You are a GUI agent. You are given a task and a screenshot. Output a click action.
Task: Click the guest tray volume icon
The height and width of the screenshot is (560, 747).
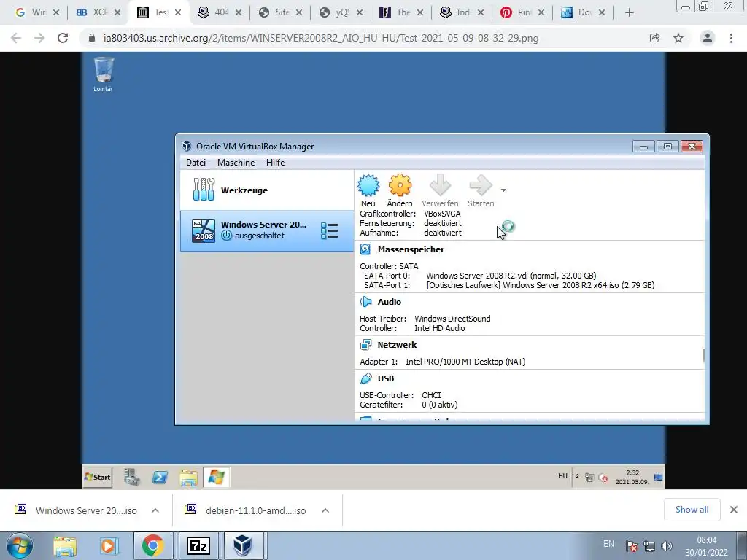click(603, 477)
